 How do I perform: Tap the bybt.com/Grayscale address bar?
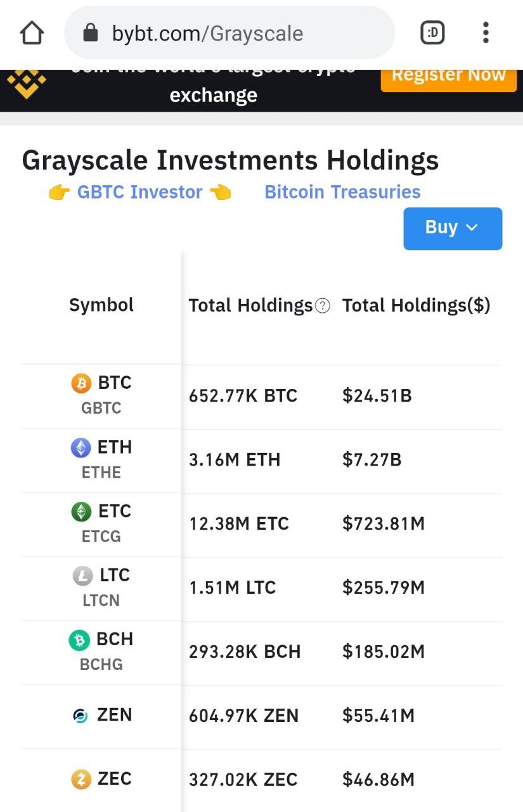point(229,33)
